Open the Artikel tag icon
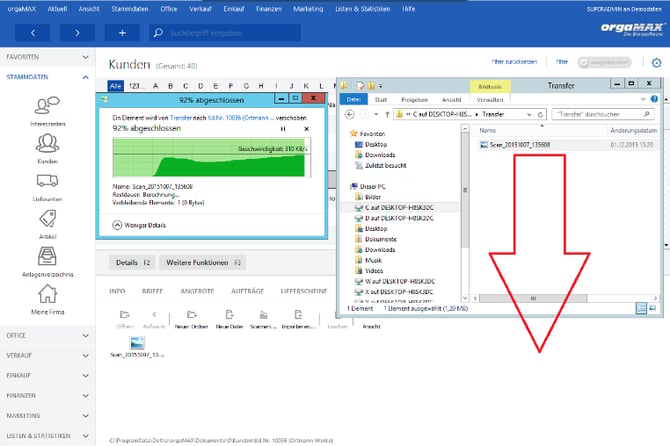This screenshot has height=446, width=670. 47,218
